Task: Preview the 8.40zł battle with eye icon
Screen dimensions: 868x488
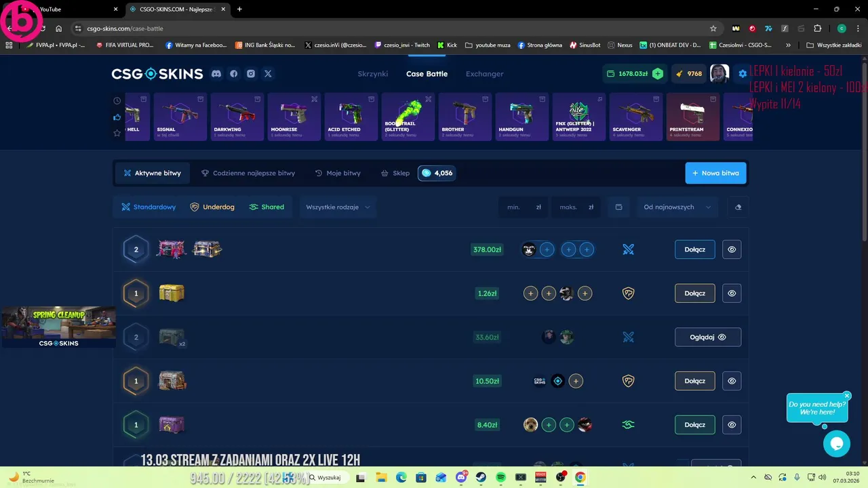Action: pyautogui.click(x=732, y=425)
